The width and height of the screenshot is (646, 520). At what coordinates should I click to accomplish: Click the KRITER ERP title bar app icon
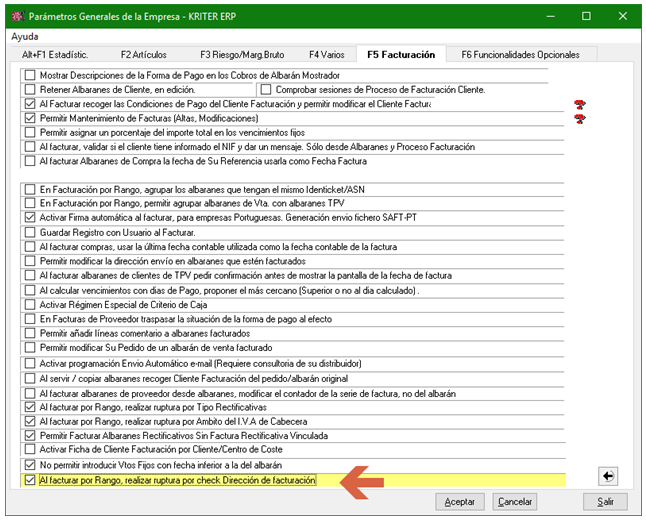click(x=18, y=16)
